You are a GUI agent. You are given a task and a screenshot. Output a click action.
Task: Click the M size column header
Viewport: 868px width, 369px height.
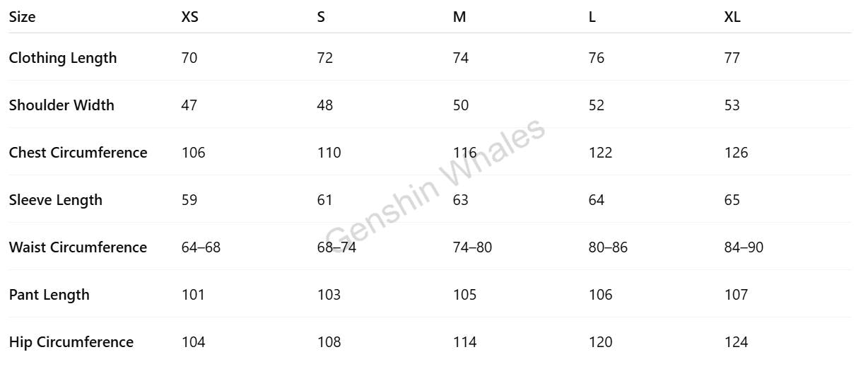click(459, 17)
